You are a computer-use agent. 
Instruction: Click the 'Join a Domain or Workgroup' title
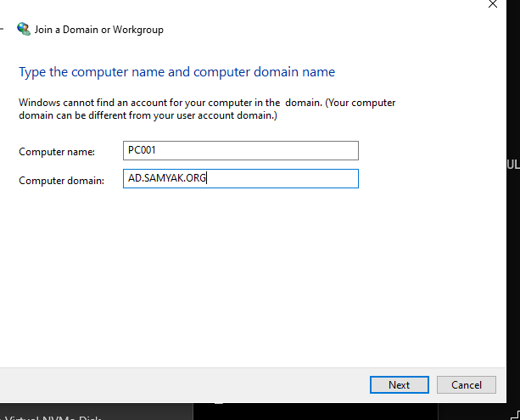click(x=99, y=30)
